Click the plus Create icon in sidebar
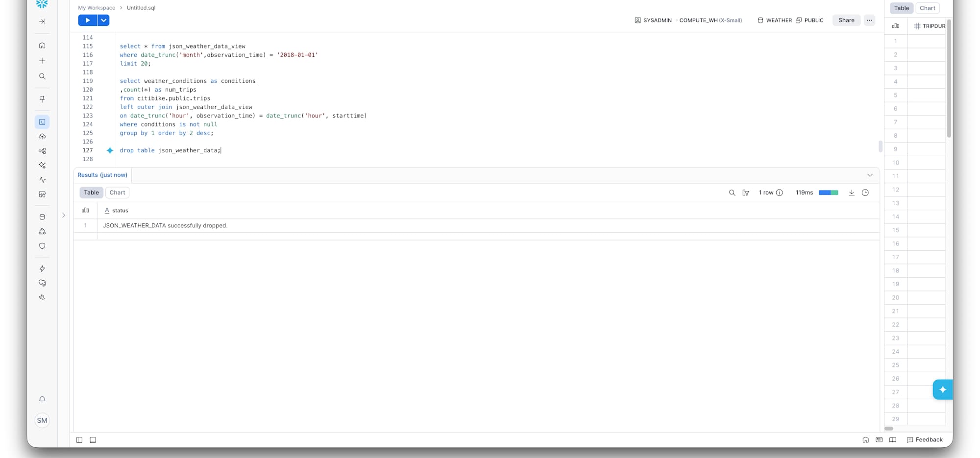This screenshot has width=980, height=458. click(42, 61)
